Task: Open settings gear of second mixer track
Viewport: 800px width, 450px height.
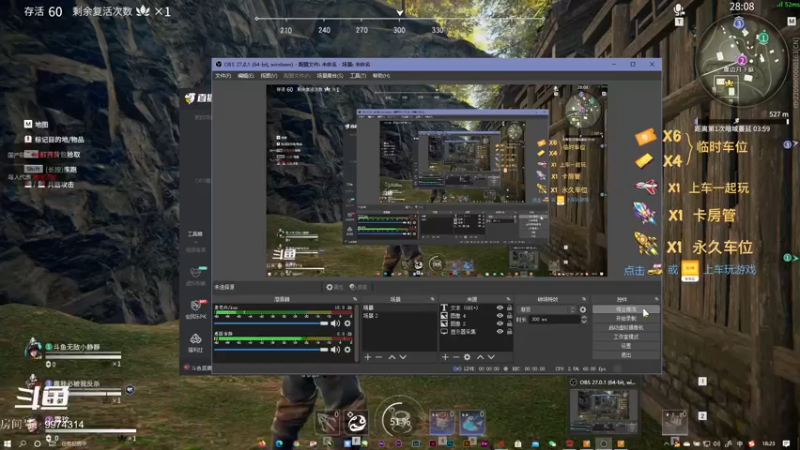Action: (x=347, y=349)
